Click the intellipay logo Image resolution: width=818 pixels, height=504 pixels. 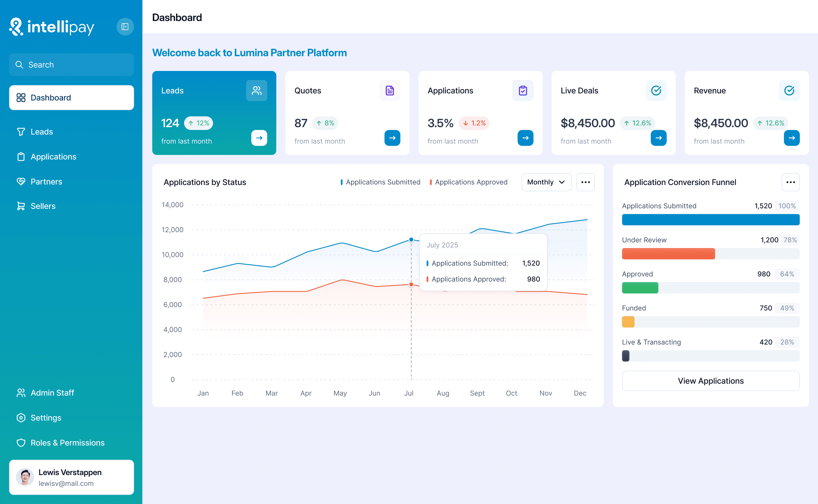[x=52, y=27]
